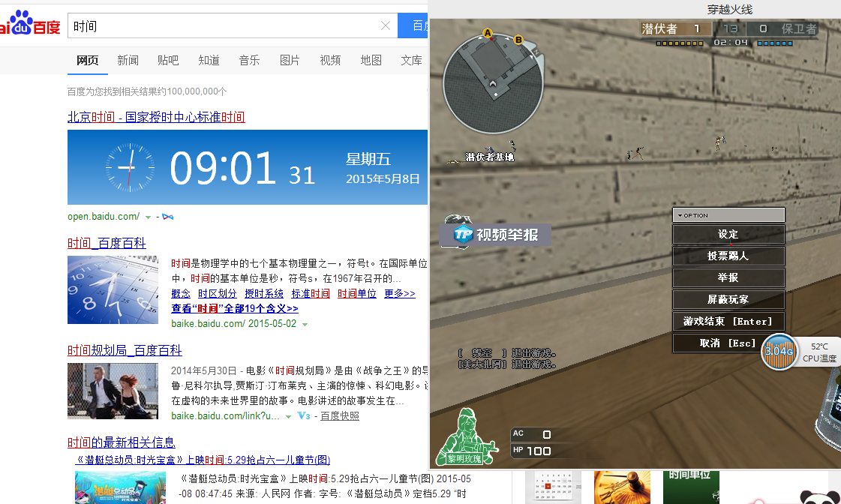
Task: Click bomb site B marker on minimap
Action: (x=518, y=40)
